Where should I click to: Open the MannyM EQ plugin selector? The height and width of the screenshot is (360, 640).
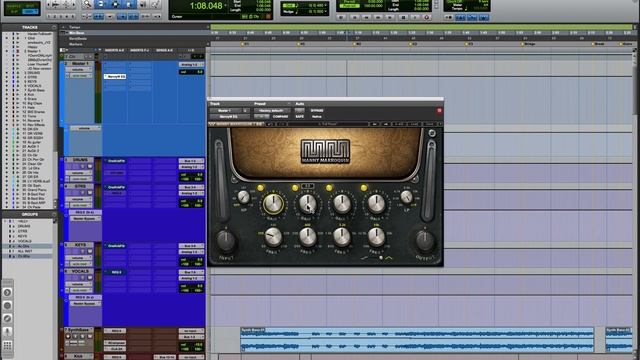tap(229, 117)
